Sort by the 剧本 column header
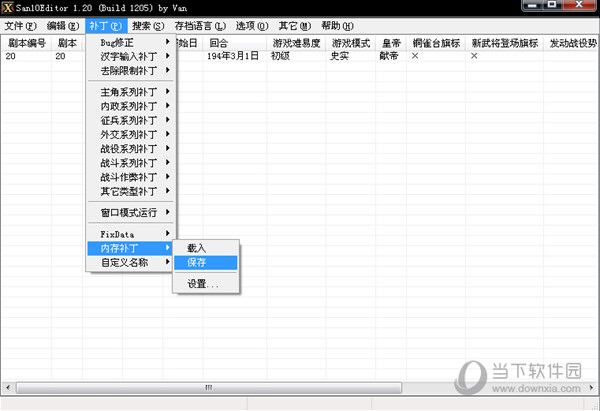This screenshot has height=411, width=600. 67,43
